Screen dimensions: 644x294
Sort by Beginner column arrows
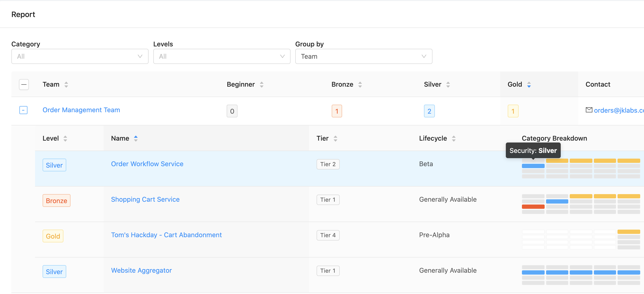pos(261,85)
